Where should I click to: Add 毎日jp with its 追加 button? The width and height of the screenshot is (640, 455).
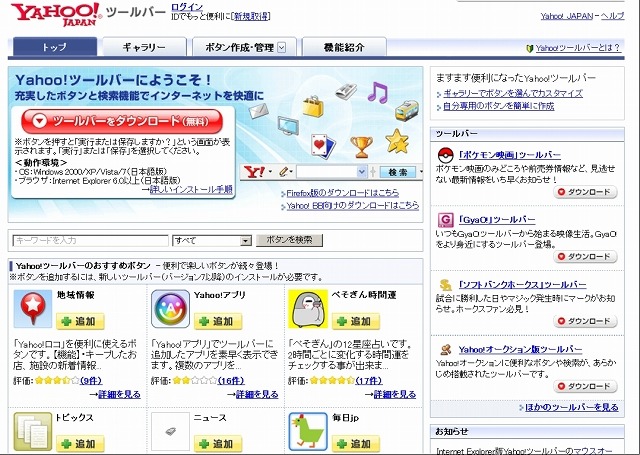[x=356, y=444]
